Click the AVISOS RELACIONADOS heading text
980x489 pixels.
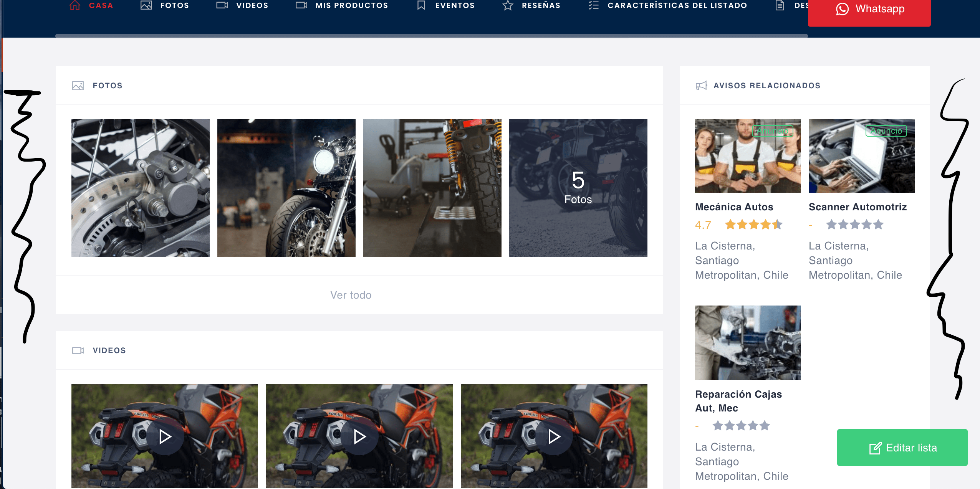[x=767, y=86]
